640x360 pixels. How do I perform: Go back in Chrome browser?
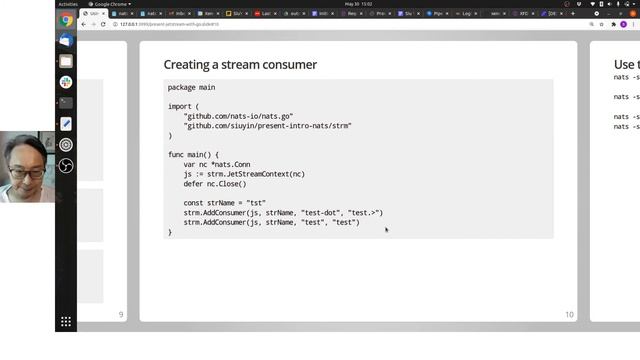[x=84, y=24]
